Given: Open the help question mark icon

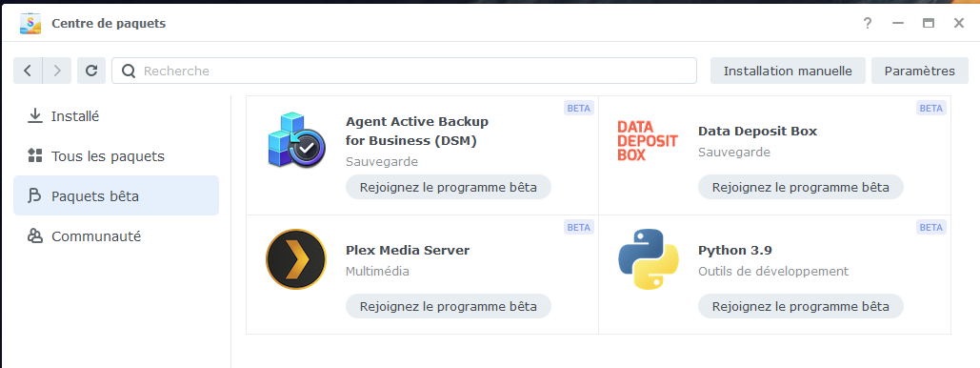Looking at the screenshot, I should (x=868, y=23).
